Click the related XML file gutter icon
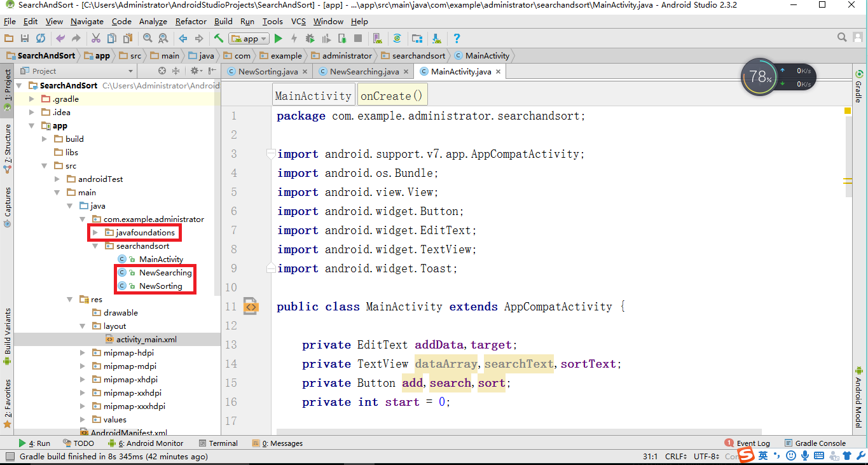The width and height of the screenshot is (868, 465). tap(251, 307)
